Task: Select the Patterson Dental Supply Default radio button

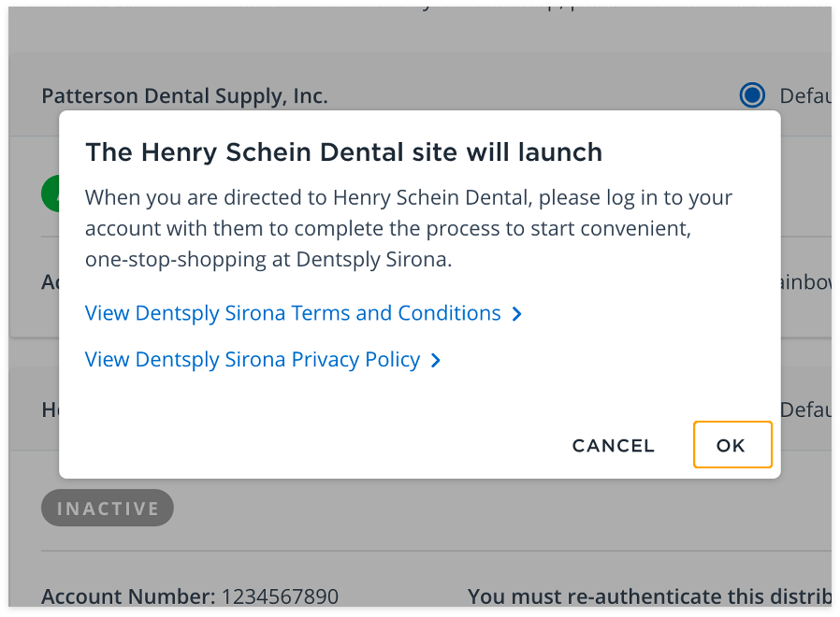Action: pos(751,95)
